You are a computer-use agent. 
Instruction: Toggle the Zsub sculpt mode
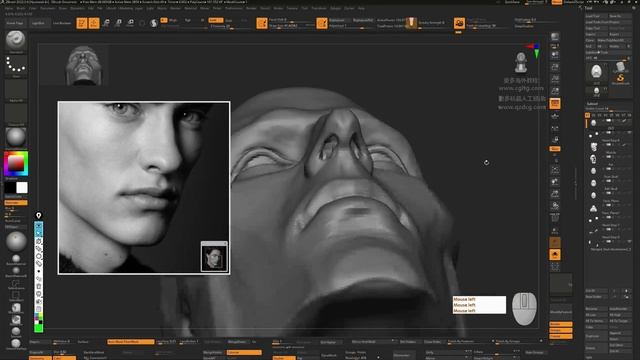pyautogui.click(x=229, y=20)
